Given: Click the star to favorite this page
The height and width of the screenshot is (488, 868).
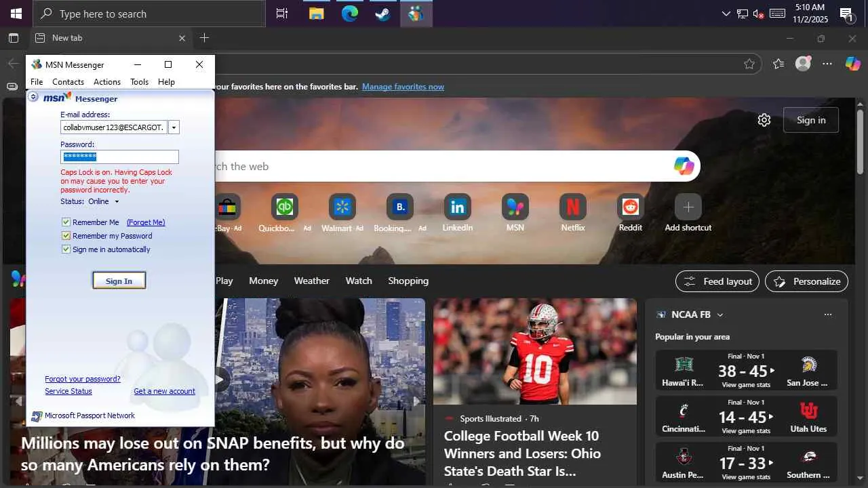Looking at the screenshot, I should (749, 64).
